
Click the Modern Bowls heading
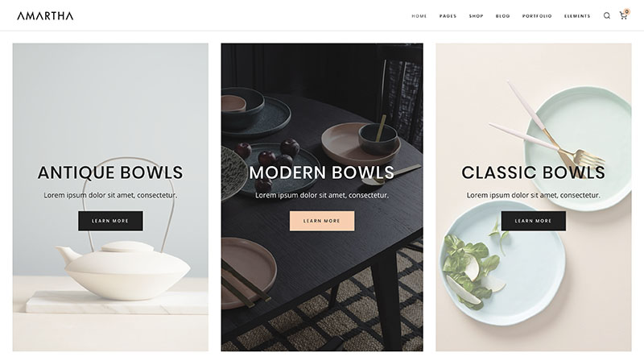pyautogui.click(x=321, y=172)
